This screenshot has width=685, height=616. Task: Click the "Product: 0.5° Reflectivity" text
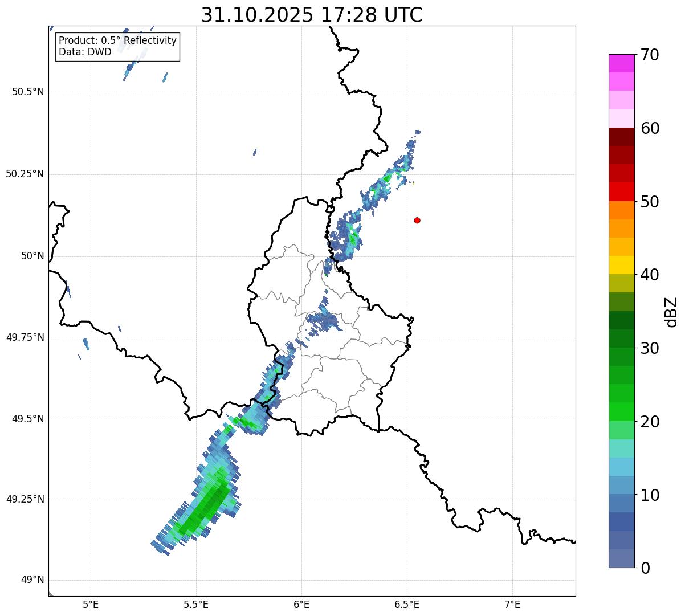tap(117, 41)
